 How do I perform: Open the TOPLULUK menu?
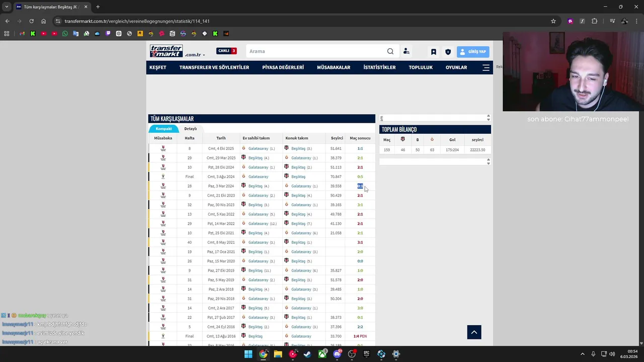pos(421,67)
